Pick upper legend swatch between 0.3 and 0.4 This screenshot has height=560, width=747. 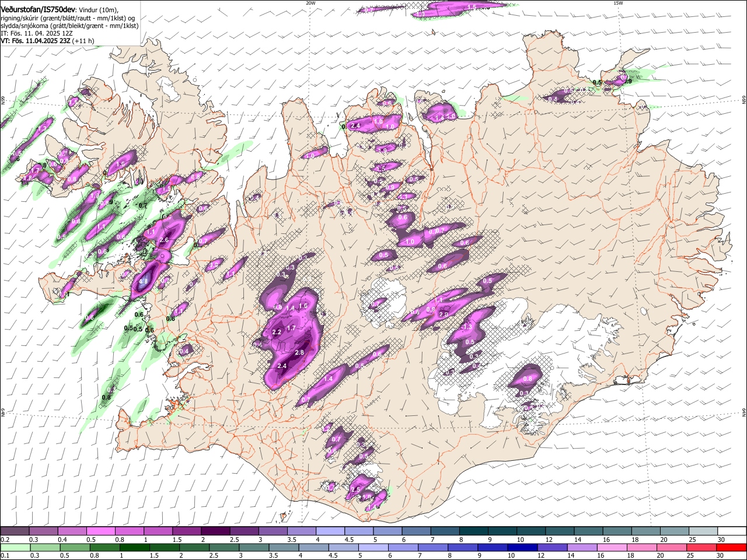click(x=43, y=531)
